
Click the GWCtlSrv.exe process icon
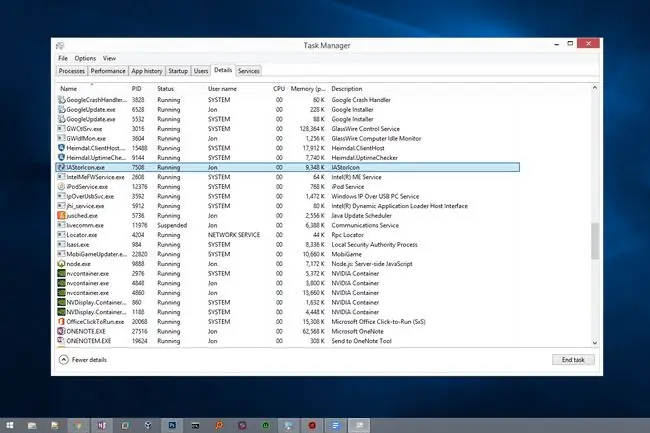pyautogui.click(x=61, y=129)
